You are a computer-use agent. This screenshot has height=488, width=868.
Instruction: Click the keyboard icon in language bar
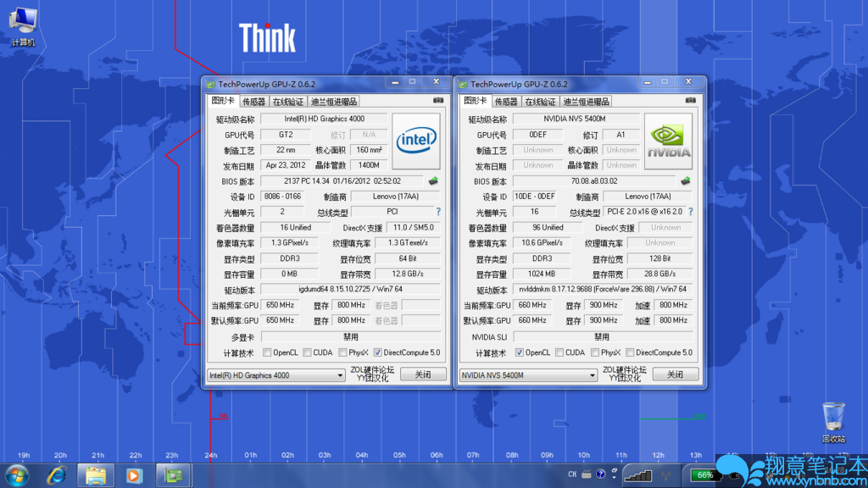coord(587,474)
